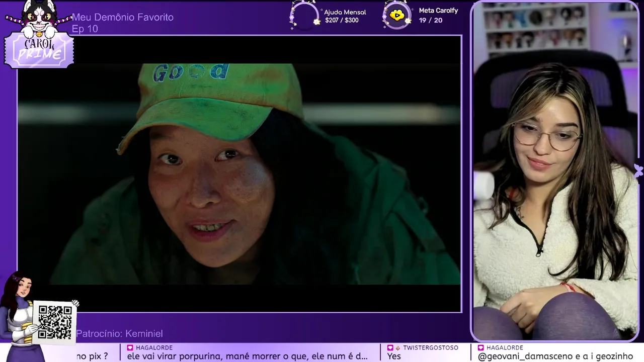Click the main video player frame
Viewport: 644px width, 362px height.
point(239,174)
